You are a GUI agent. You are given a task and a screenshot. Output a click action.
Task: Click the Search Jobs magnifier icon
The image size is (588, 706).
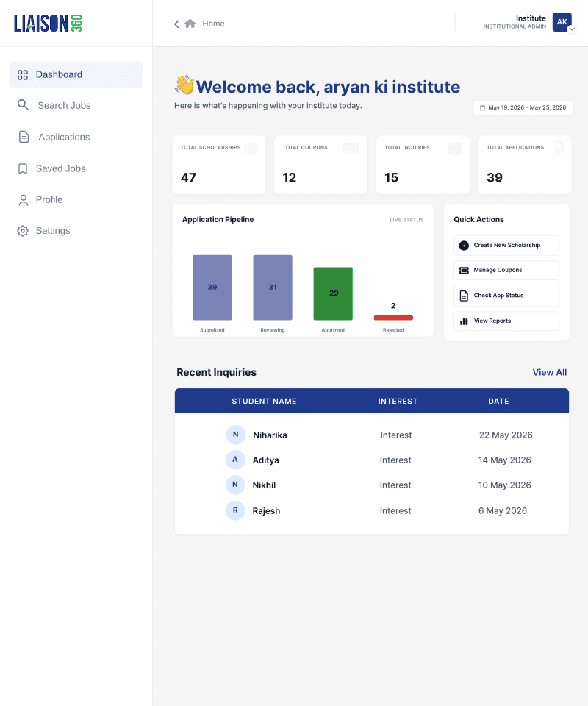click(x=23, y=105)
